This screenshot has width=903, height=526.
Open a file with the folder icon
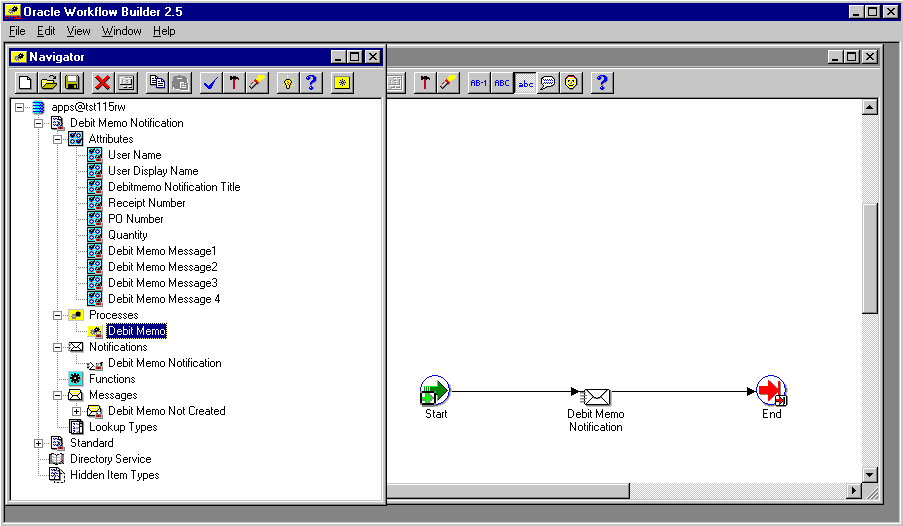(49, 83)
